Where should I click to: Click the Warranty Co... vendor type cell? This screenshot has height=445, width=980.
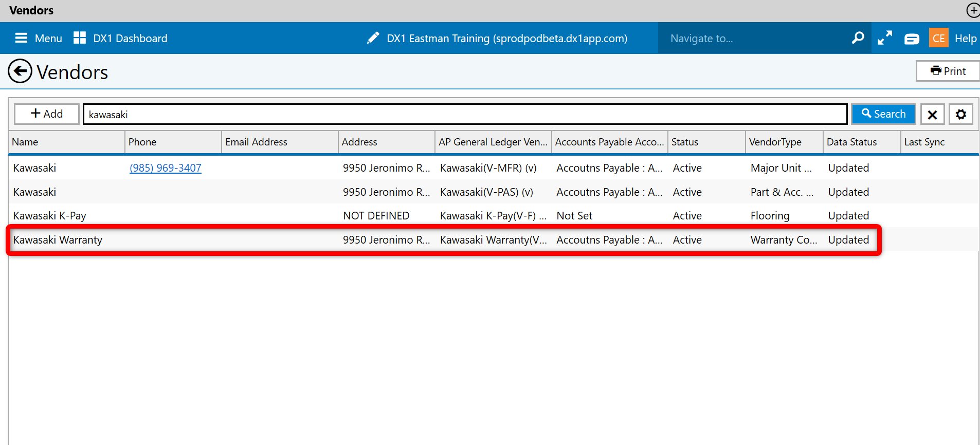point(784,240)
